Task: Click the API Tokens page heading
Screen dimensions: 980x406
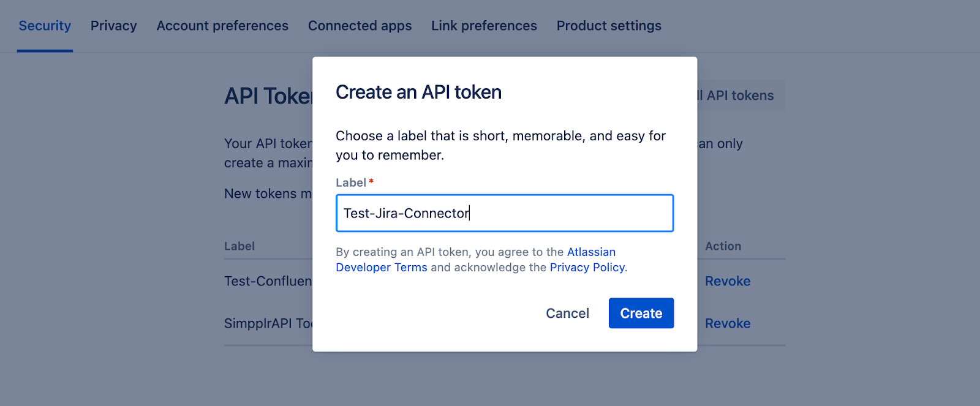Action: click(x=268, y=96)
